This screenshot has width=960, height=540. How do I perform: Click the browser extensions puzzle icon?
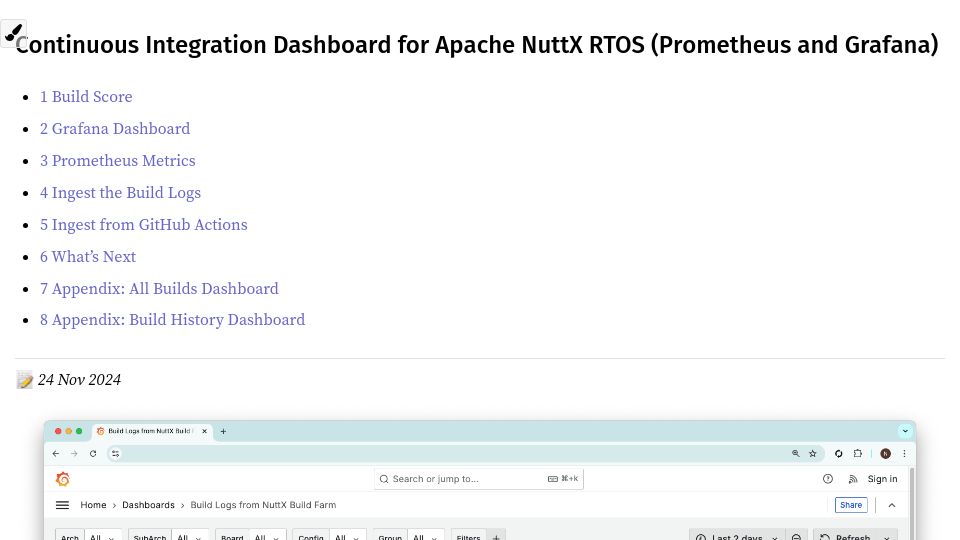[858, 454]
